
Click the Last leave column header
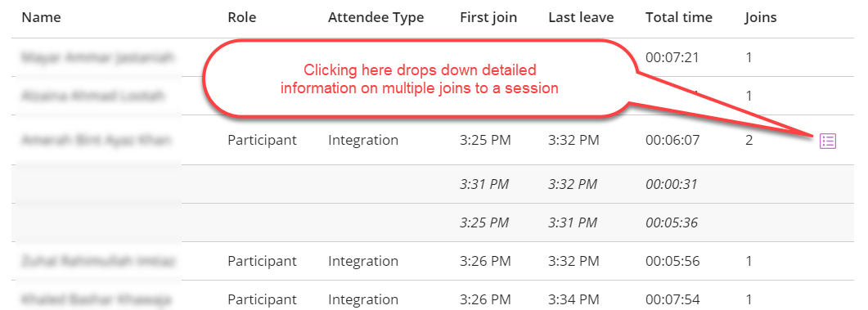[x=581, y=18]
